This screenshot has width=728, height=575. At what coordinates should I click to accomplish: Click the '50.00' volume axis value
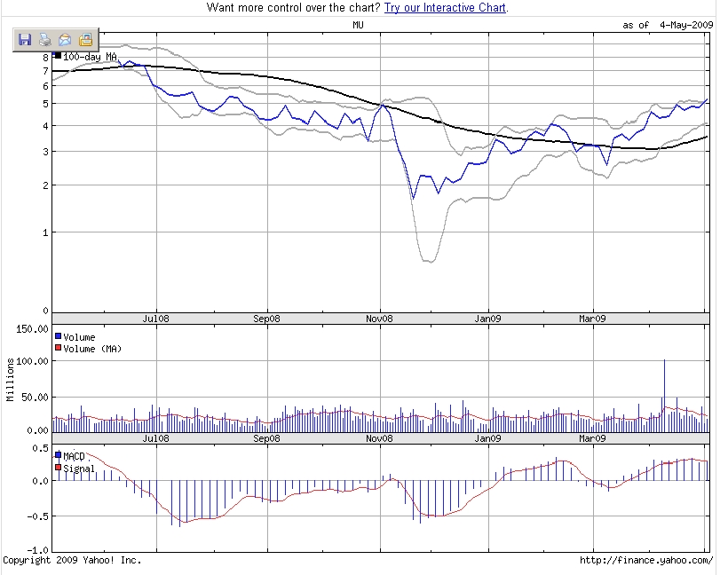click(35, 398)
